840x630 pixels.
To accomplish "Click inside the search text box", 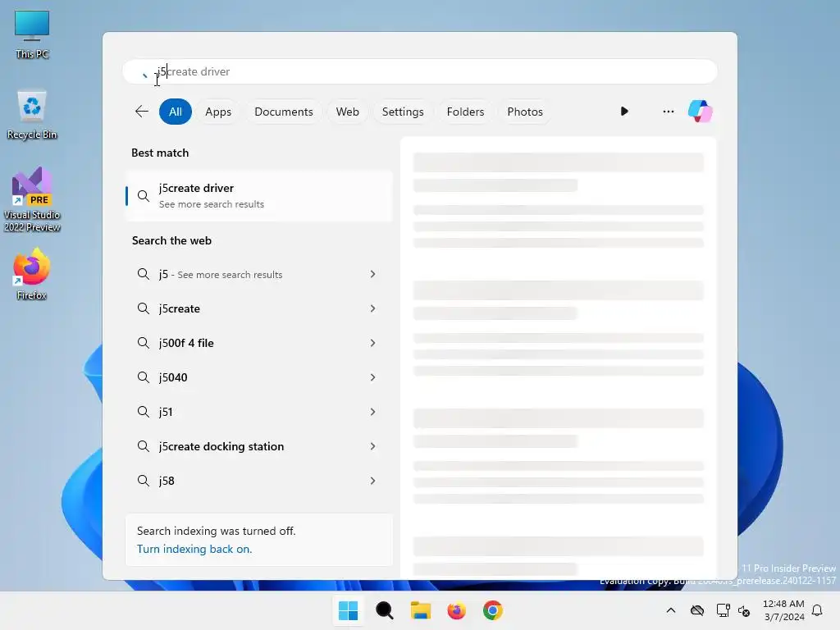I will click(420, 71).
